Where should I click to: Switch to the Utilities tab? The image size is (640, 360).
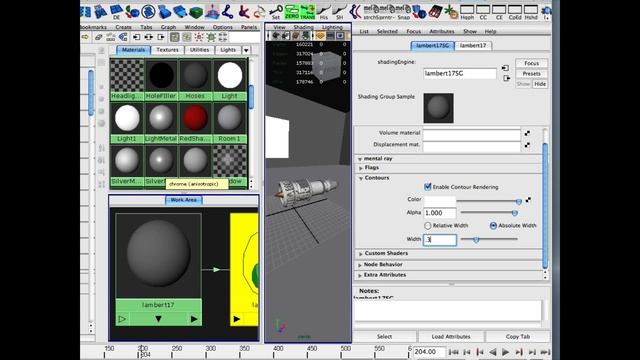point(200,50)
